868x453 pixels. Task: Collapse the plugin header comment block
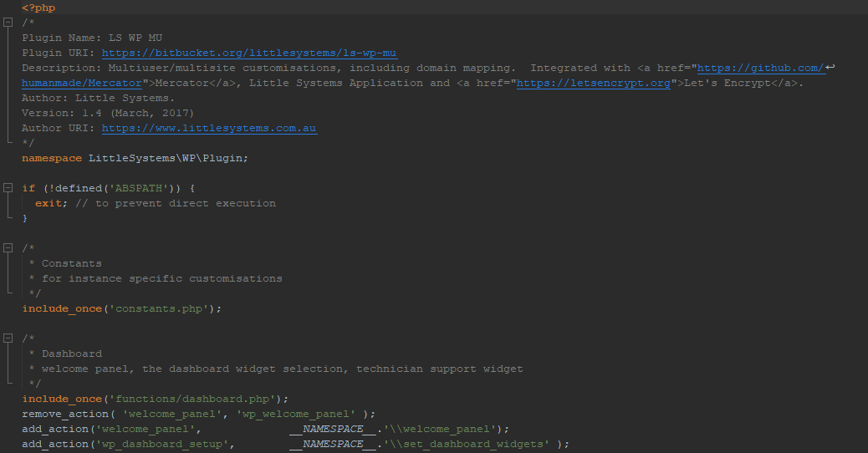[8, 23]
